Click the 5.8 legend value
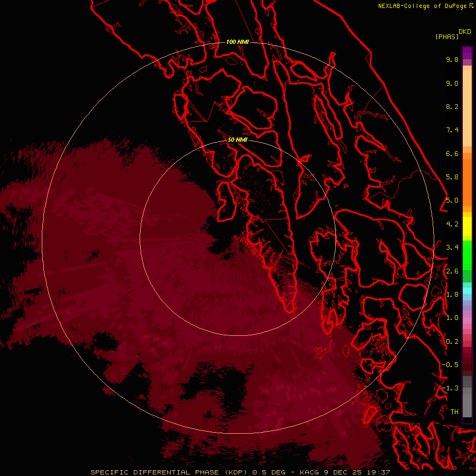Screen dimensions: 476x476 click(x=452, y=177)
